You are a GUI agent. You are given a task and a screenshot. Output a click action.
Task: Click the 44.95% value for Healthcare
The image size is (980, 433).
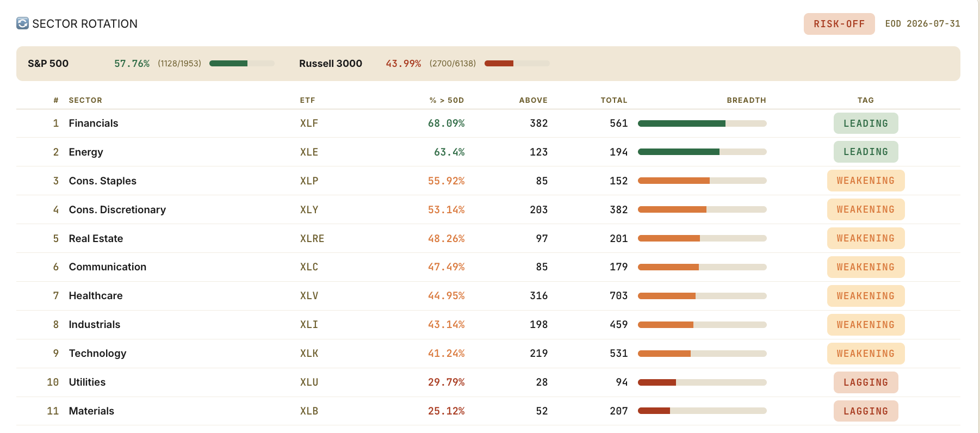pos(446,296)
